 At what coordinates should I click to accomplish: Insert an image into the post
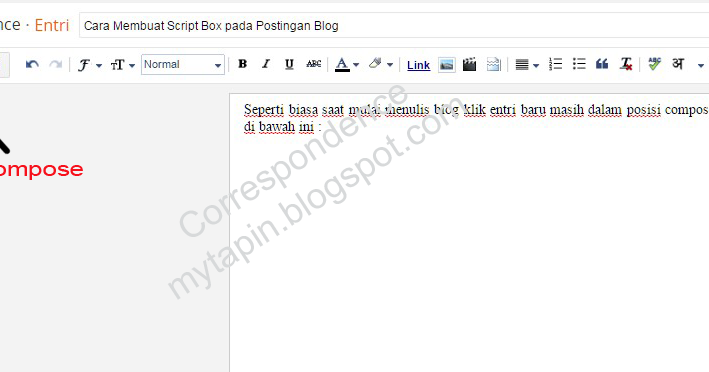[447, 65]
